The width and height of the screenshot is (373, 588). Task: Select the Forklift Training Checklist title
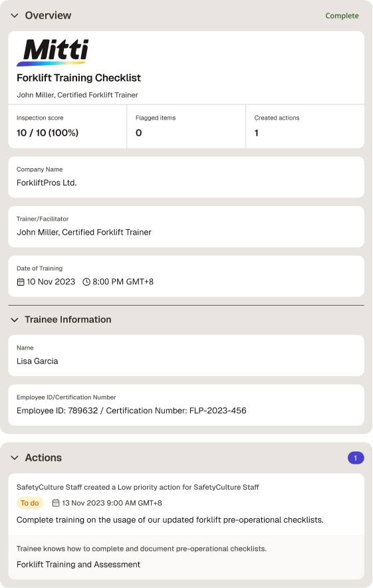[79, 78]
